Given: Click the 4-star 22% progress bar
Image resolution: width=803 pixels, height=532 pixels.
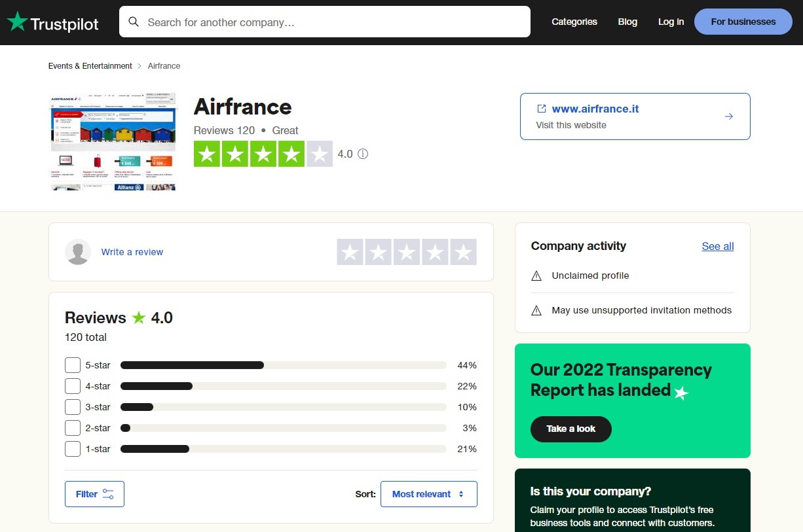Looking at the screenshot, I should click(x=283, y=386).
